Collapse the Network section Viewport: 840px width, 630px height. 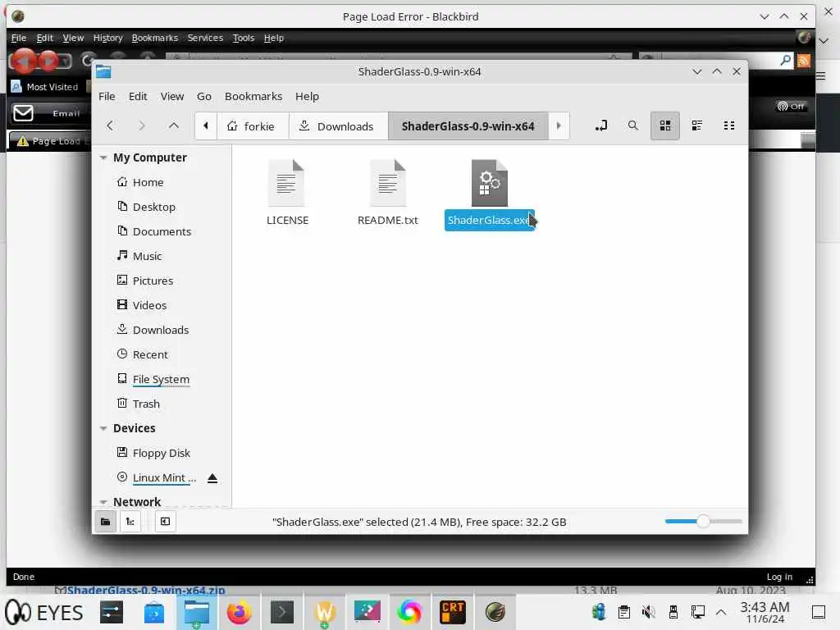point(103,502)
